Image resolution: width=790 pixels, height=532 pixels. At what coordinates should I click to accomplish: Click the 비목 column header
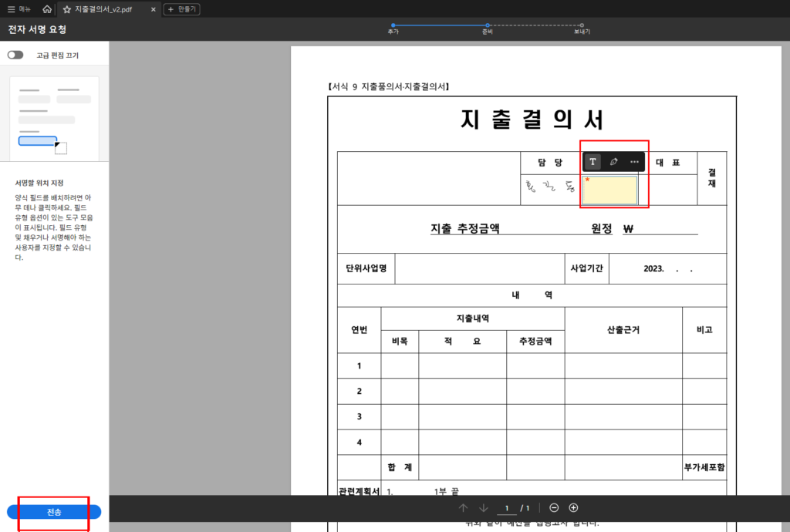coord(400,342)
